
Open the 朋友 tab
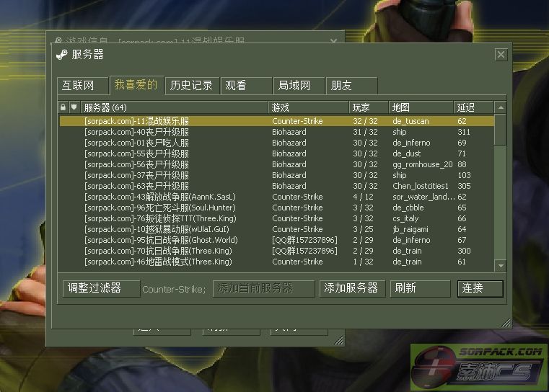coord(351,86)
